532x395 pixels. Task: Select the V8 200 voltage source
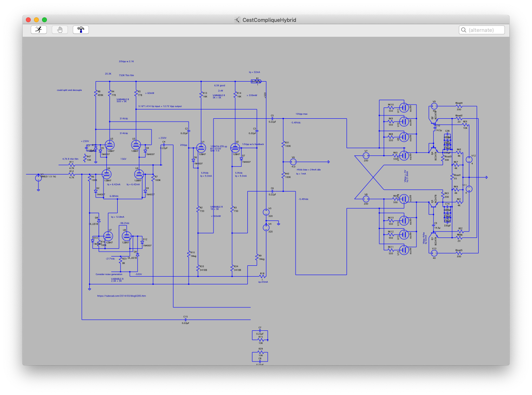366,199
